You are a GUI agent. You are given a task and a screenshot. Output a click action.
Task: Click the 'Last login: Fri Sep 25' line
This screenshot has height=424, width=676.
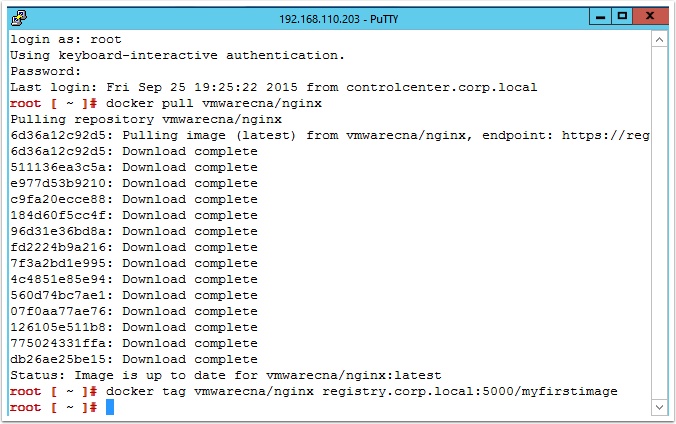(274, 88)
